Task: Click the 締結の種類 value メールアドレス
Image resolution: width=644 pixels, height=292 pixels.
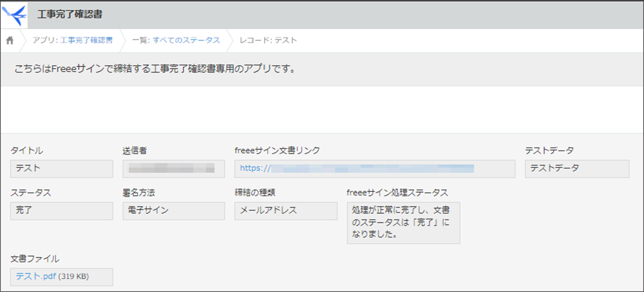Action: tap(286, 211)
